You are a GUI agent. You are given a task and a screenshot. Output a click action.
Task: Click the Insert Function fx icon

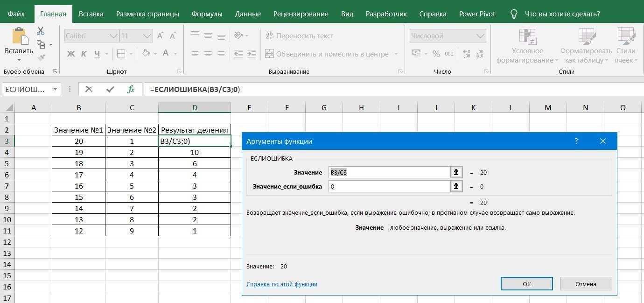coord(131,89)
